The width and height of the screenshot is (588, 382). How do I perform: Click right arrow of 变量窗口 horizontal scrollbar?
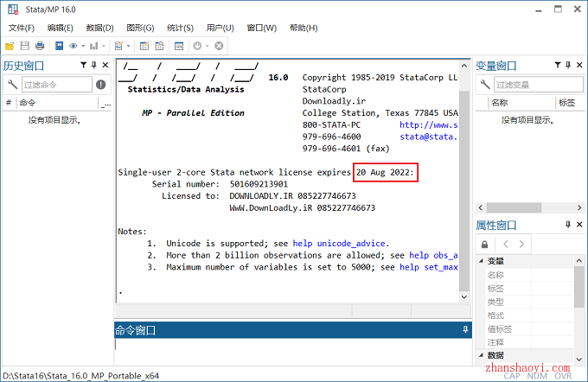pos(579,207)
